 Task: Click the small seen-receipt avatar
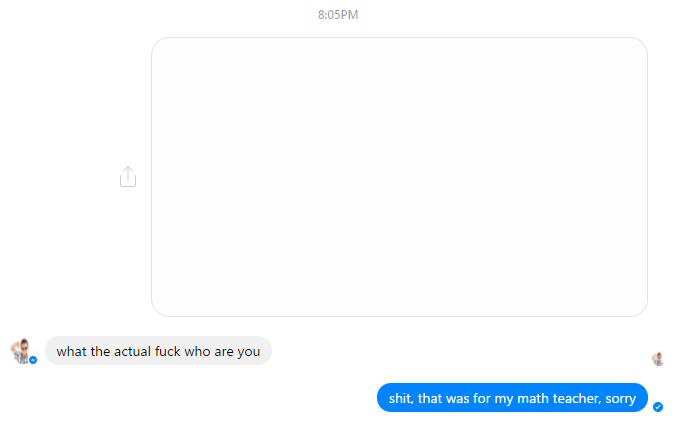[658, 359]
